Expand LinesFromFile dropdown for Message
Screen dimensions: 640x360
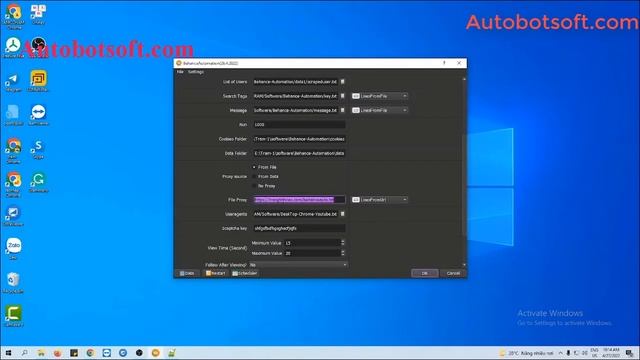point(380,110)
